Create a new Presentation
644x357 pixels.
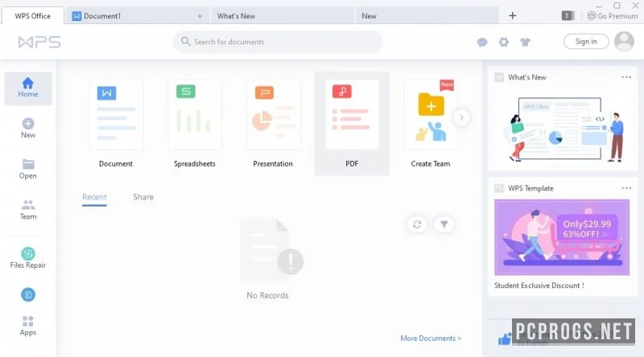(273, 124)
